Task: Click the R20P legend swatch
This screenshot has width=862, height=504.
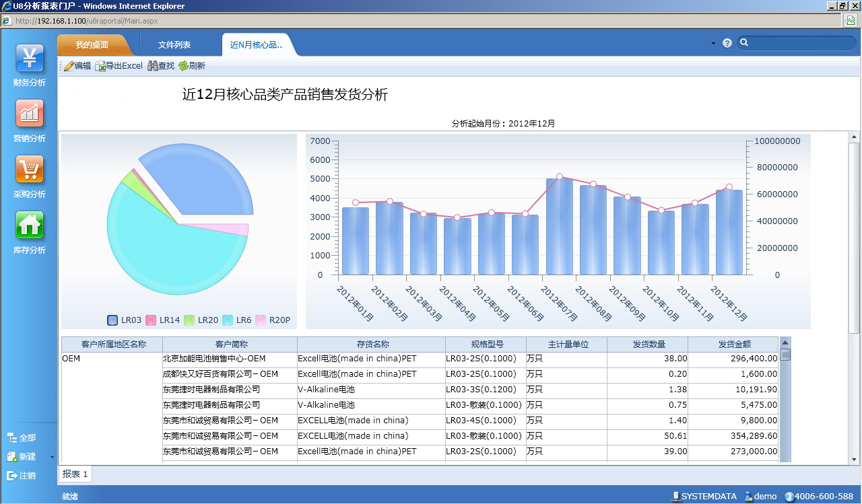Action: coord(261,320)
